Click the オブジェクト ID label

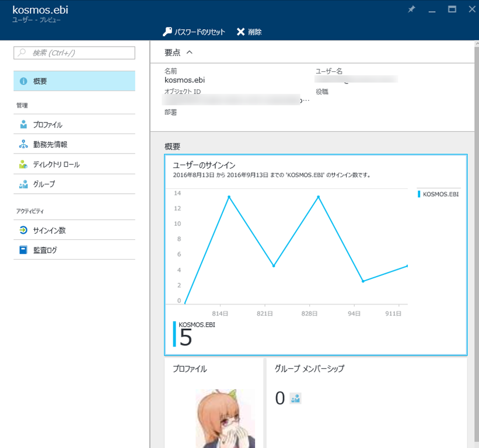click(183, 92)
